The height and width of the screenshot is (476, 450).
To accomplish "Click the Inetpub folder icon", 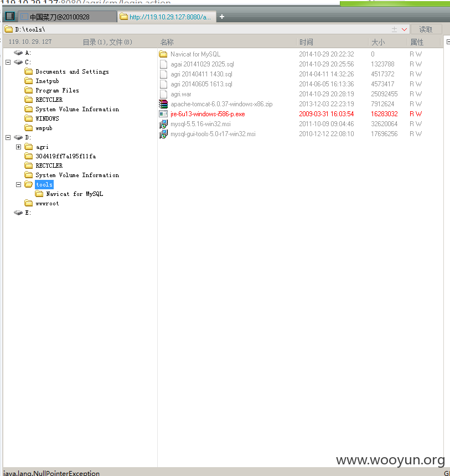I will pos(29,81).
